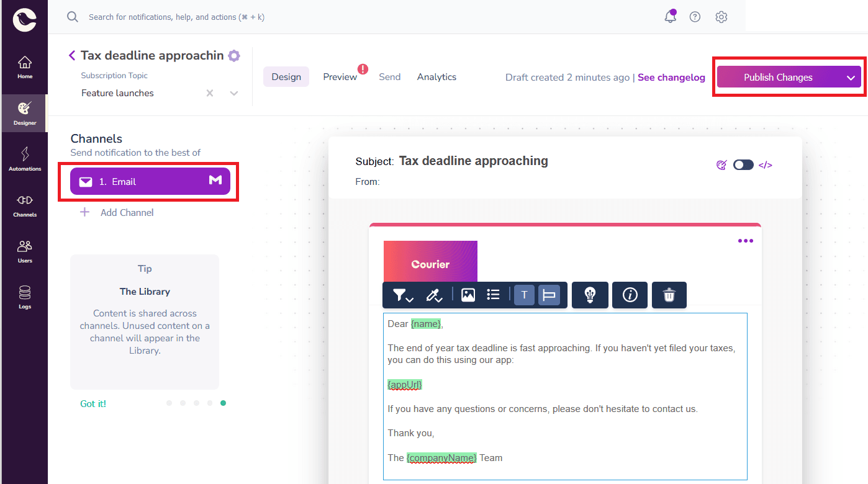The width and height of the screenshot is (868, 484).
Task: Select the 1. Email channel
Action: pyautogui.click(x=150, y=181)
